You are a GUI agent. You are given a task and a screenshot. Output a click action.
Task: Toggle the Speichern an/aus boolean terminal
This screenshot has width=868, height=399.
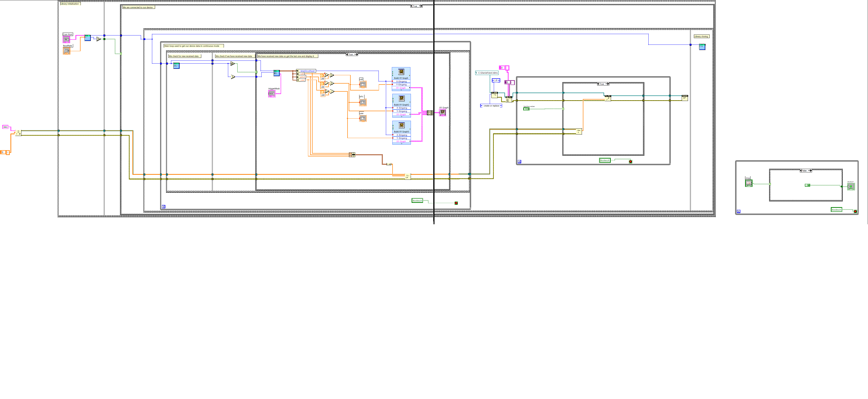526,109
